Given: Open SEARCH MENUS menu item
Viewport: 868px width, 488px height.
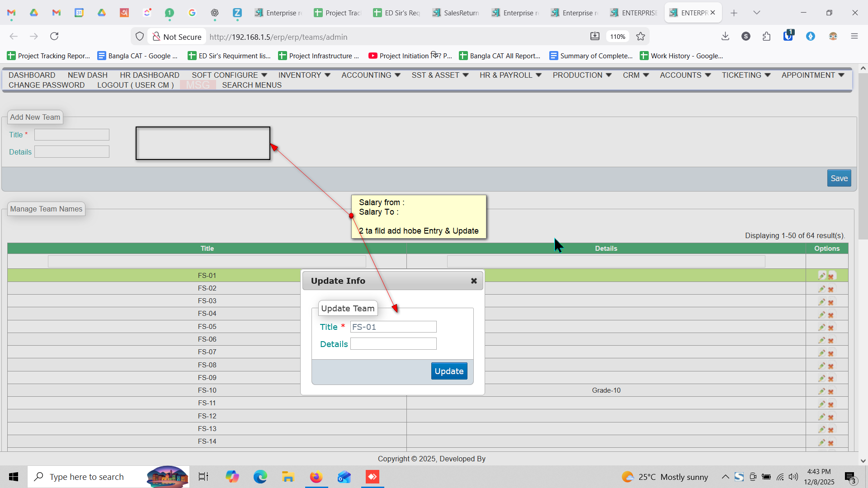Looking at the screenshot, I should [252, 85].
